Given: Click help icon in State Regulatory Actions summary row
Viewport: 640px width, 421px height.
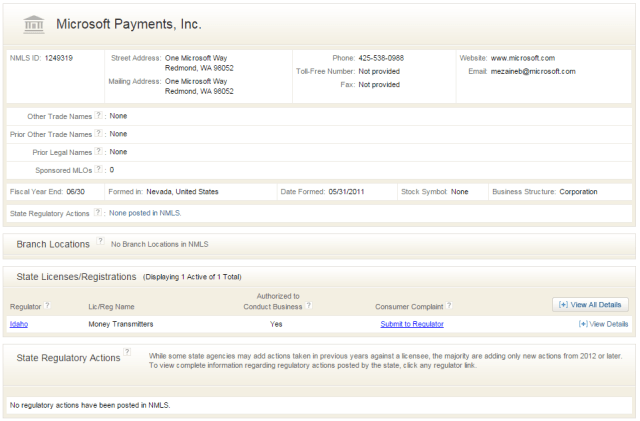Looking at the screenshot, I should [98, 213].
